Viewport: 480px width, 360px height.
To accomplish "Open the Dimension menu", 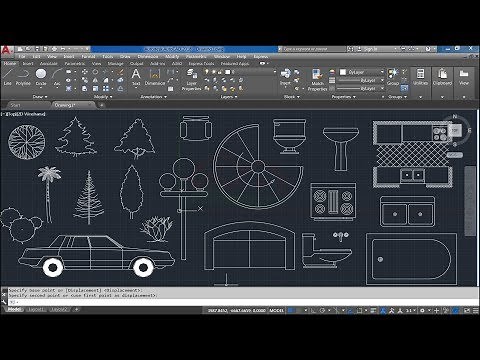I will click(x=148, y=56).
